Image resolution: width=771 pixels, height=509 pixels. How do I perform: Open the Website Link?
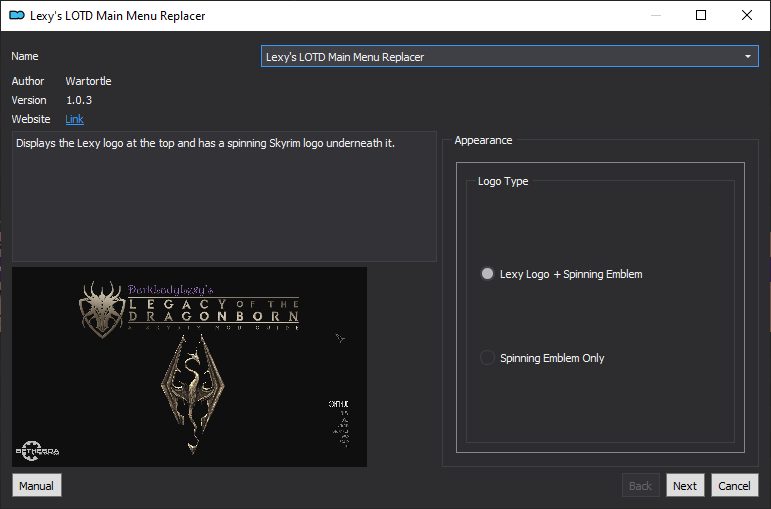click(74, 119)
